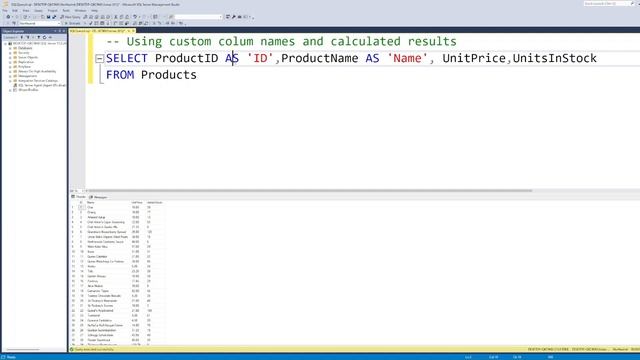Click the Save All icon in the toolbar
The image size is (640, 360).
tap(54, 17)
